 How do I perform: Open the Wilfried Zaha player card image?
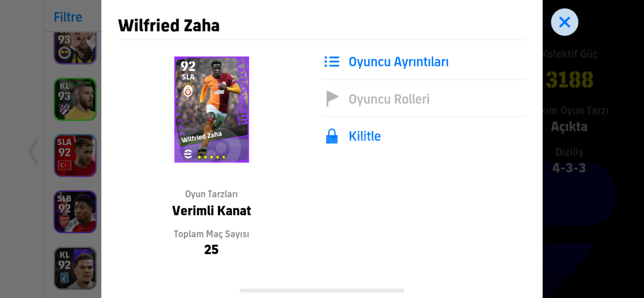(x=212, y=110)
